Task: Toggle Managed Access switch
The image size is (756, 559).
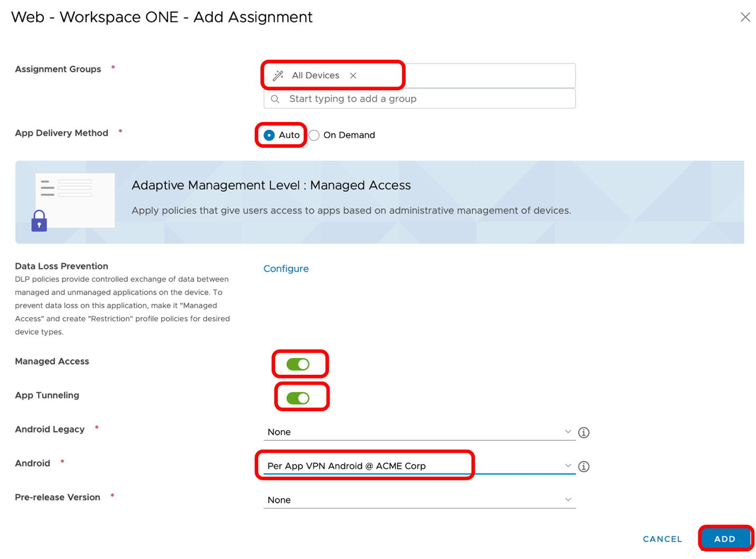Action: click(x=298, y=364)
